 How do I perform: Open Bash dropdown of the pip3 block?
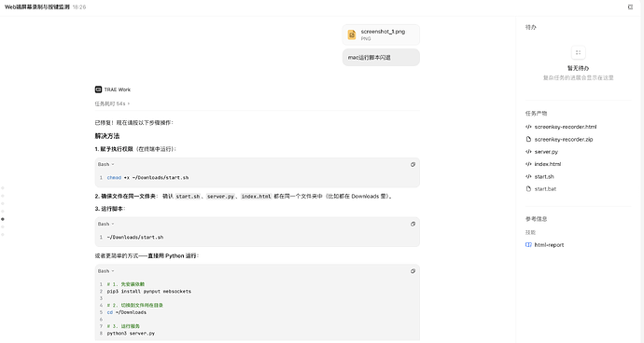point(106,271)
